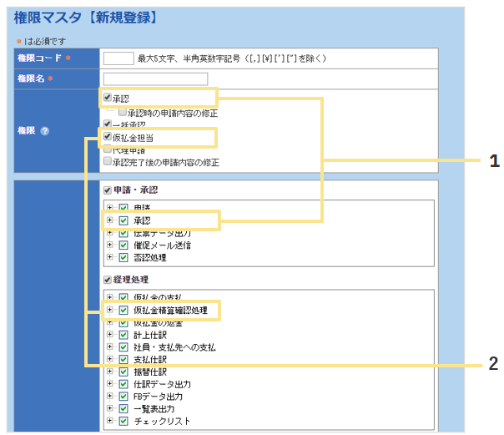504x435 pixels.
Task: Expand the 計上仕訳 tree node
Action: (109, 334)
